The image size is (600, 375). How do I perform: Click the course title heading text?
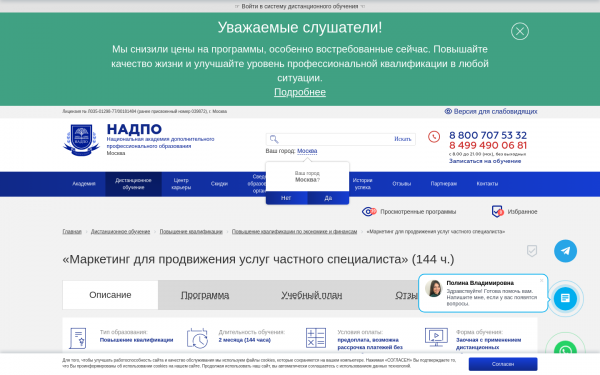click(x=258, y=259)
